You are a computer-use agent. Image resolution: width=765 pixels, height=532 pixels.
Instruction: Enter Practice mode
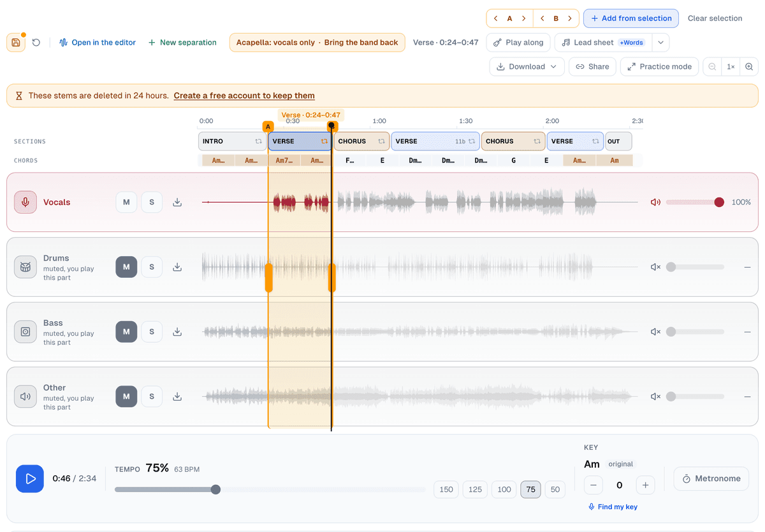pyautogui.click(x=659, y=66)
